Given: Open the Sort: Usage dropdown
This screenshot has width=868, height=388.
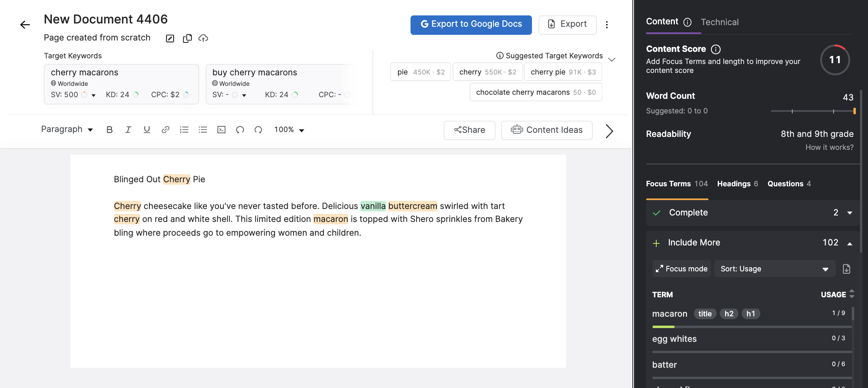Looking at the screenshot, I should tap(774, 269).
